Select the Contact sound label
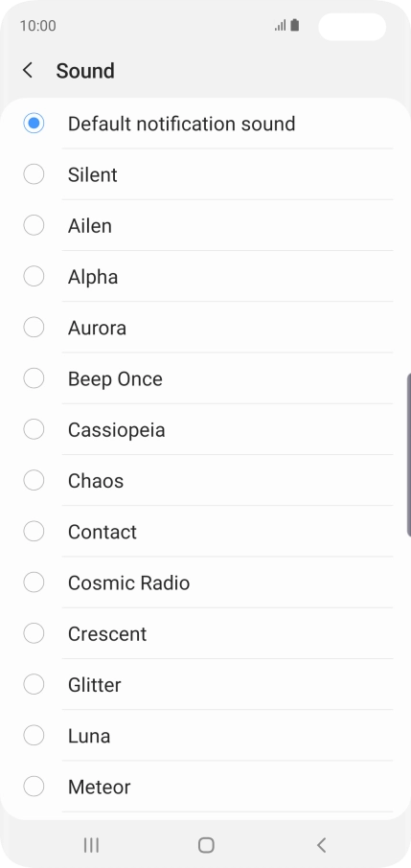Viewport: 411px width, 868px height. tap(102, 532)
